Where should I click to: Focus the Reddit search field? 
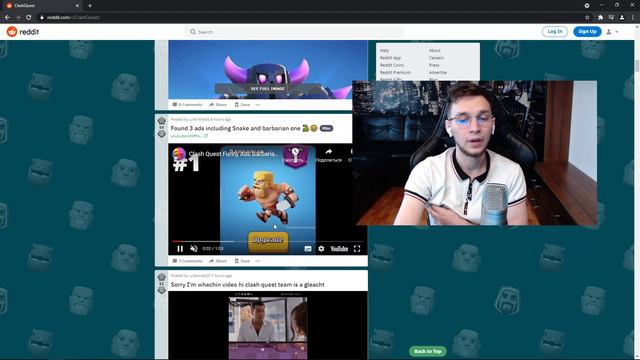[295, 32]
